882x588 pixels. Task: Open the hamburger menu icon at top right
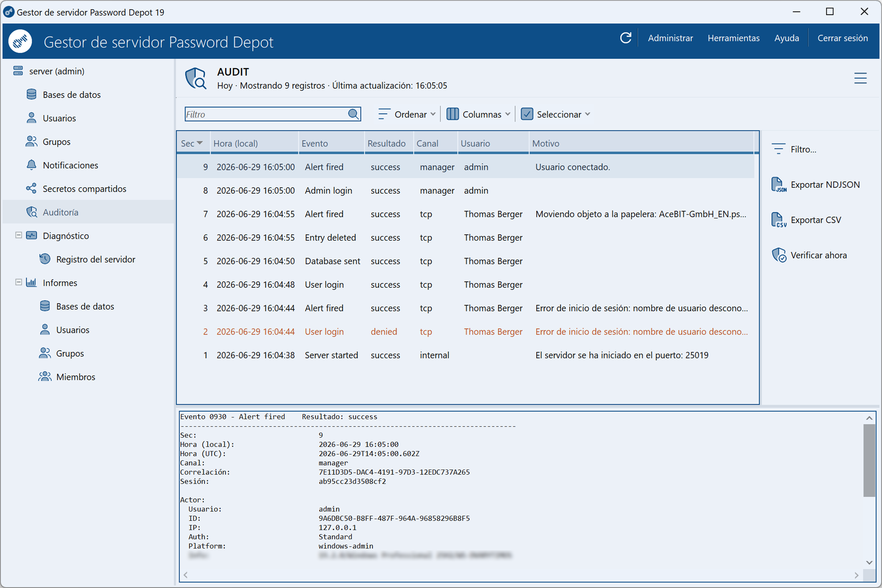pos(860,78)
